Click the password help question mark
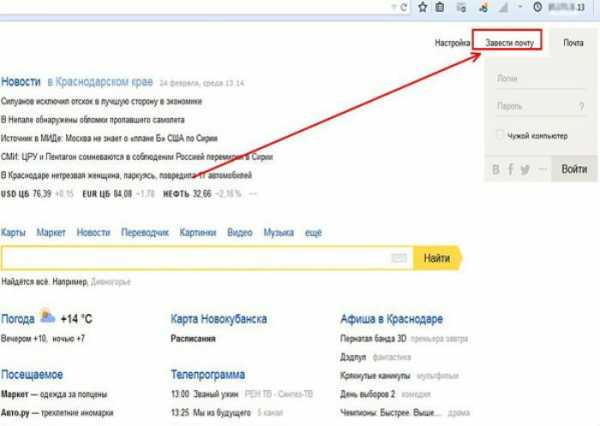This screenshot has height=426, width=600. [581, 106]
